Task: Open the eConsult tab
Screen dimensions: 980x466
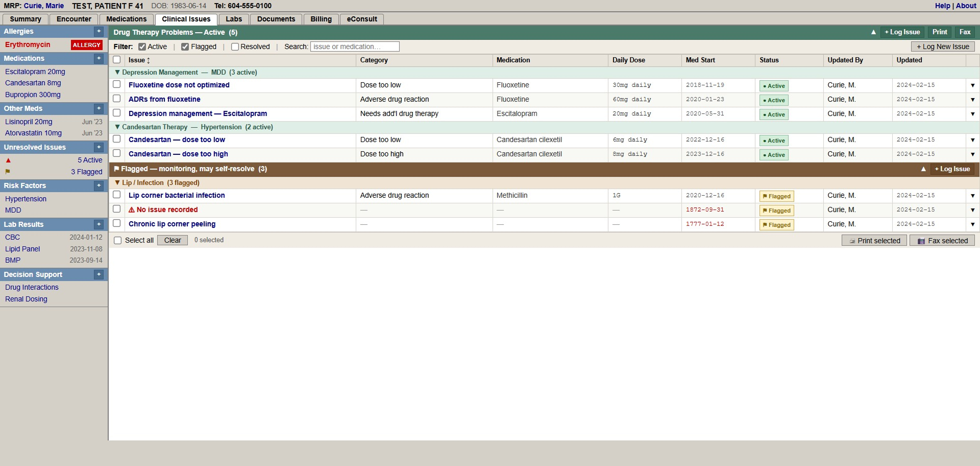Action: click(362, 19)
